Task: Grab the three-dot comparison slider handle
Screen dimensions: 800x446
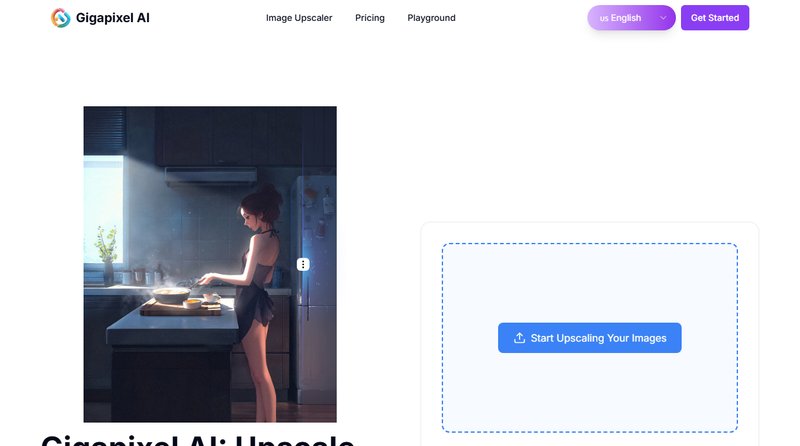Action: (303, 264)
